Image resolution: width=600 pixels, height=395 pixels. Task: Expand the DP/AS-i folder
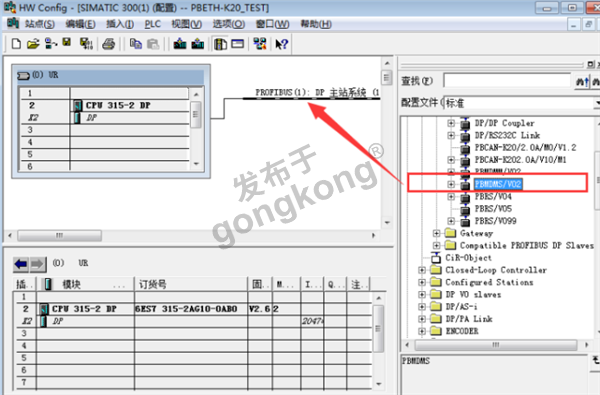tap(422, 307)
